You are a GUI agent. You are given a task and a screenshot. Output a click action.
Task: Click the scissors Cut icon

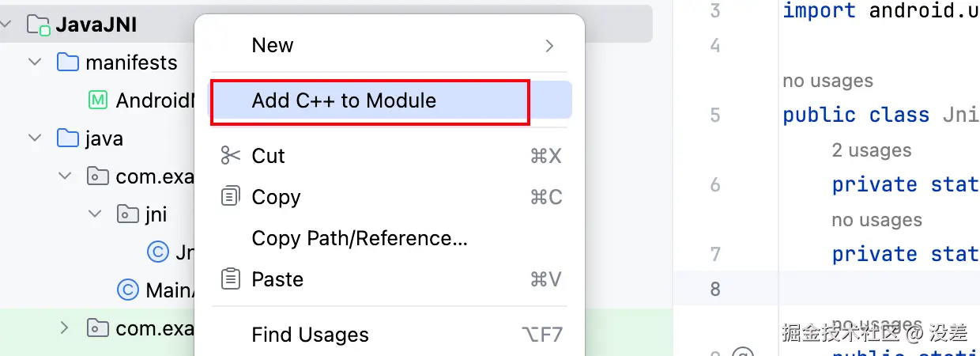click(x=231, y=156)
